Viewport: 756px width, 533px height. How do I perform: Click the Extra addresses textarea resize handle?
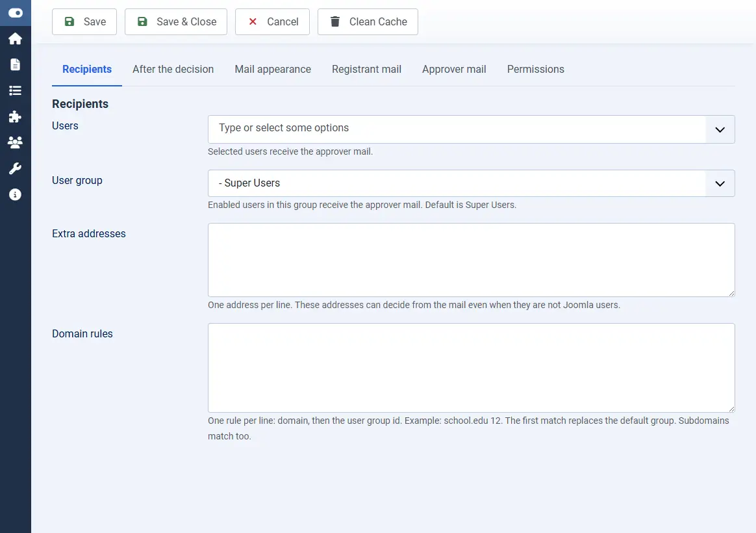731,293
